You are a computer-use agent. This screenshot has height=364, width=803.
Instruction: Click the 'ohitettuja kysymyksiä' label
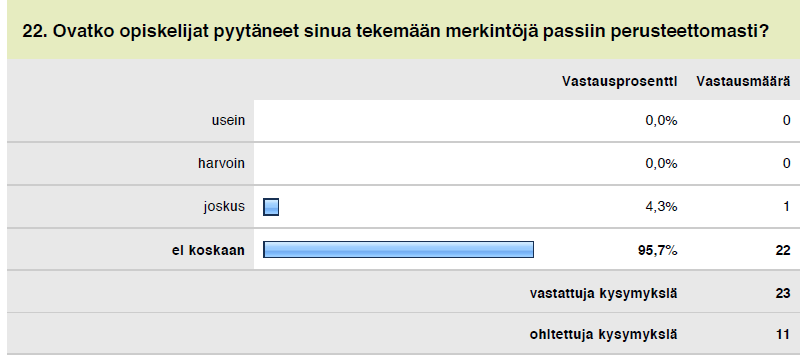[603, 334]
